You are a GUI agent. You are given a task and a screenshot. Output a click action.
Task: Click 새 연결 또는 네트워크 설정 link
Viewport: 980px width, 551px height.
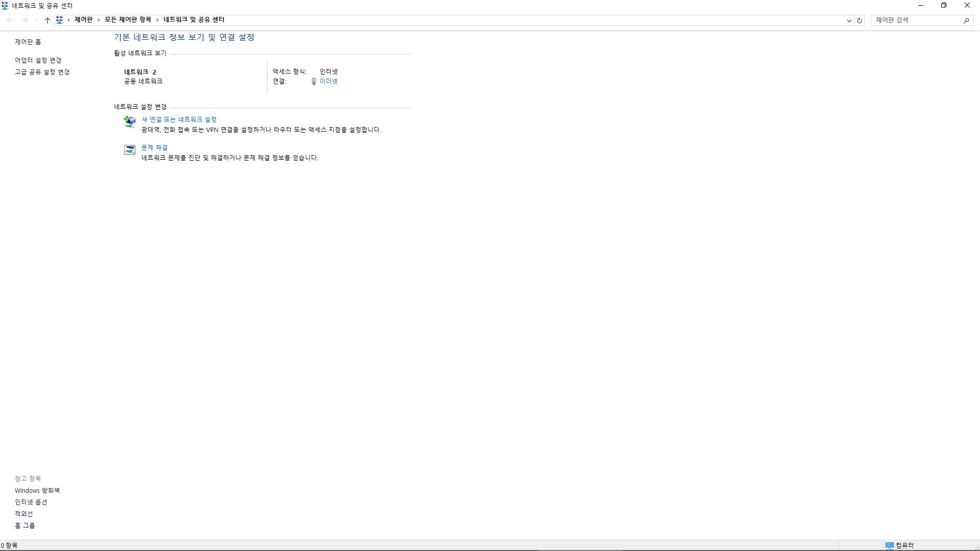click(x=179, y=119)
